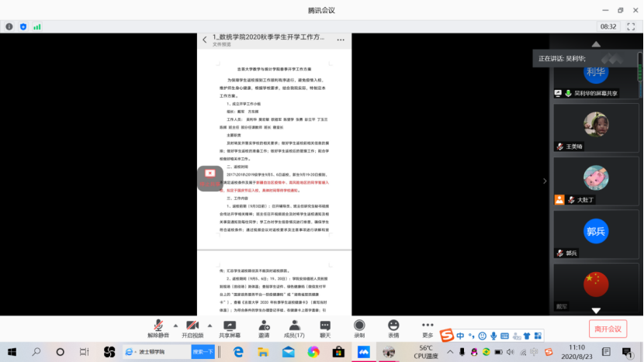Expand video options arrow beside 开启视频
This screenshot has height=362, width=644.
(x=209, y=325)
